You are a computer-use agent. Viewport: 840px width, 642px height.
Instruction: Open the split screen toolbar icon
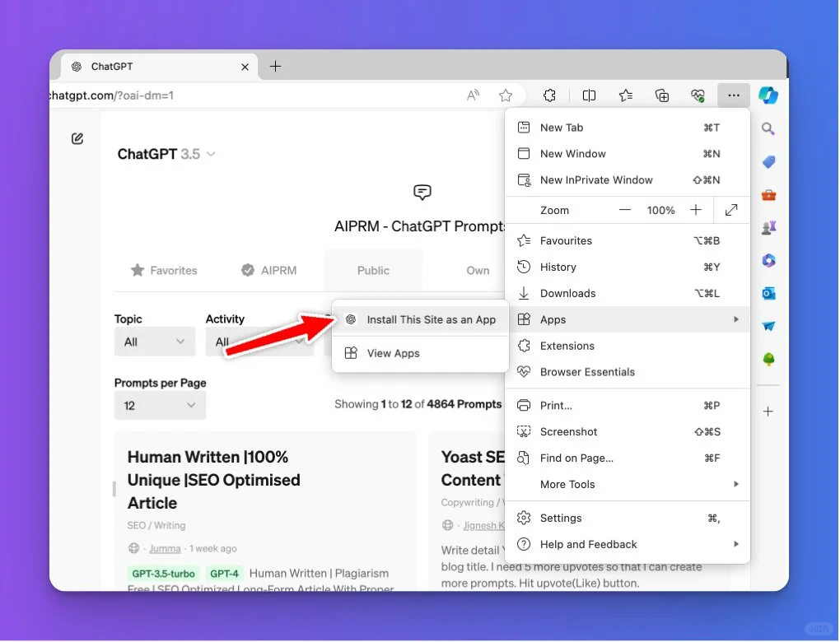pos(589,95)
